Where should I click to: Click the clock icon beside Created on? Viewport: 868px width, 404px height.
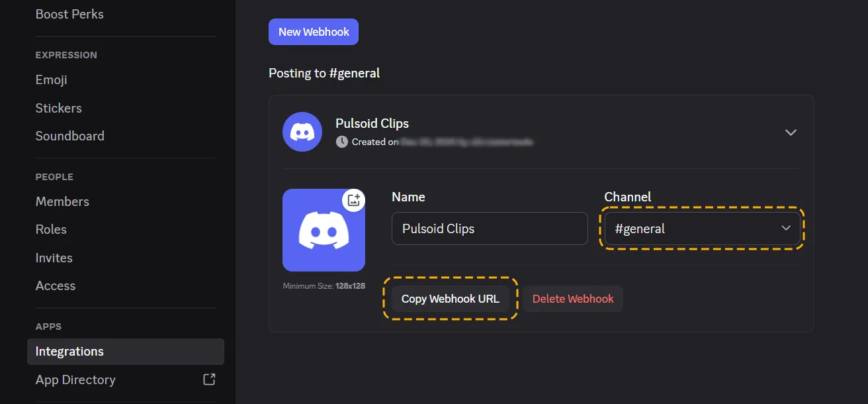341,142
